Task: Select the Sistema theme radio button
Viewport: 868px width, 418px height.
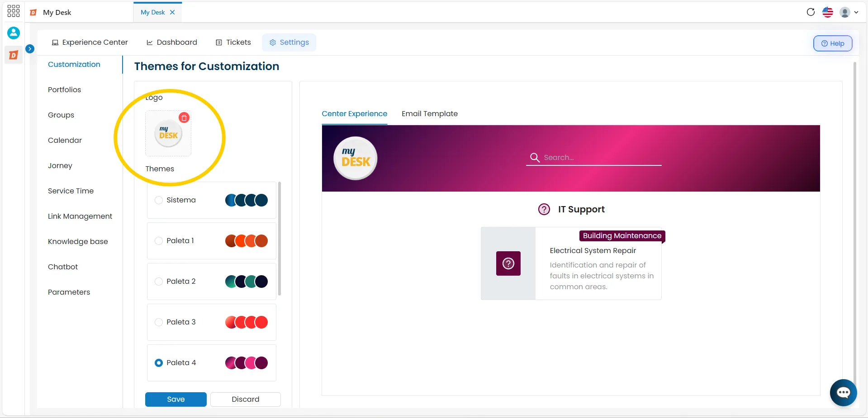Action: 159,200
